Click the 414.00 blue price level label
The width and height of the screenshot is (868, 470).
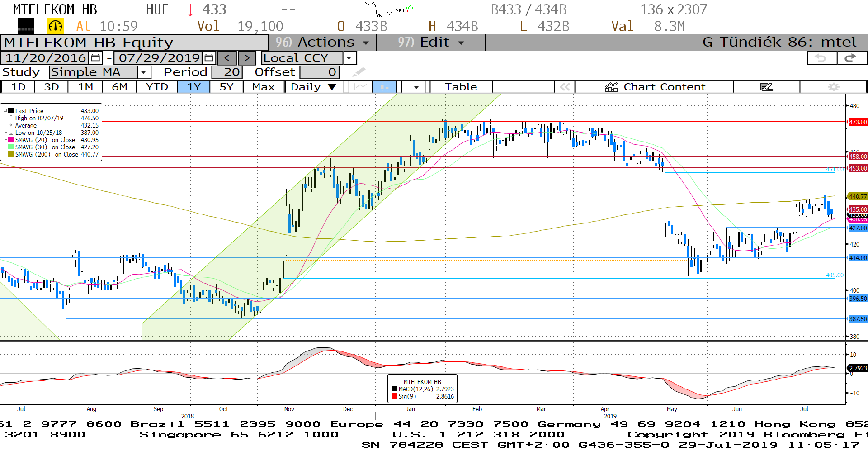click(x=857, y=258)
